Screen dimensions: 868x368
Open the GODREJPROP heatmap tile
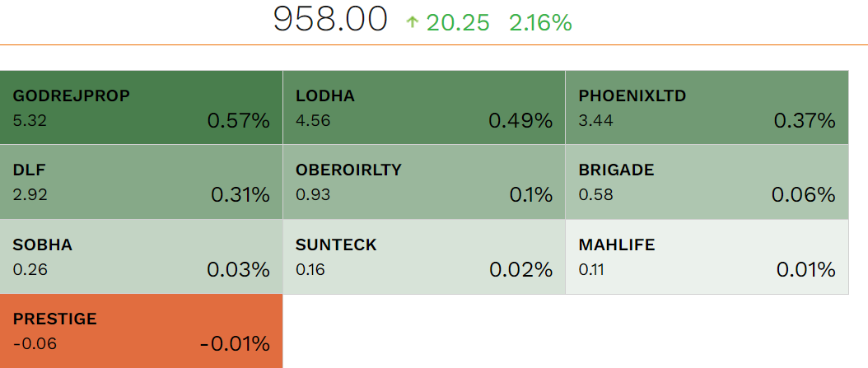pos(141,108)
